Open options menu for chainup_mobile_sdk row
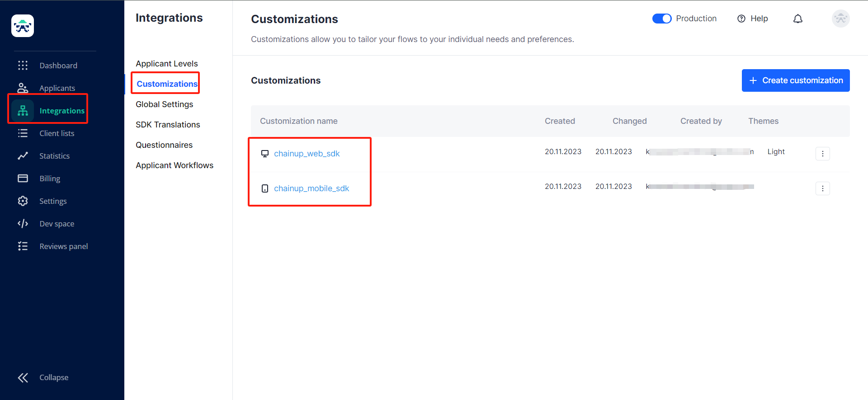Image resolution: width=868 pixels, height=400 pixels. 822,188
